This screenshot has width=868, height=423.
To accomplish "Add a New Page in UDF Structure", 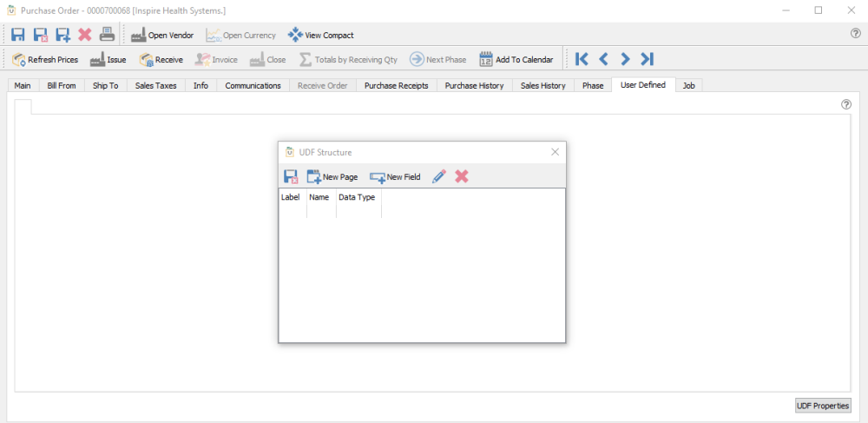I will tap(332, 176).
